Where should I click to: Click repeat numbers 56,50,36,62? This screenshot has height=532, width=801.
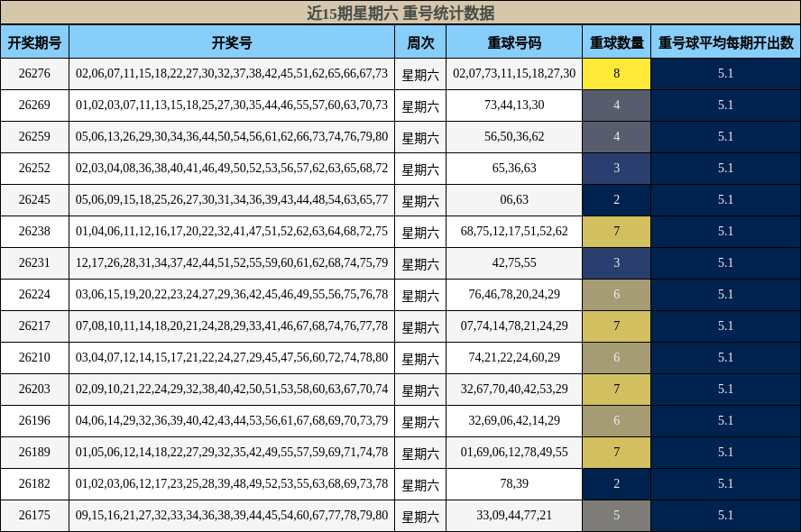[x=514, y=137]
